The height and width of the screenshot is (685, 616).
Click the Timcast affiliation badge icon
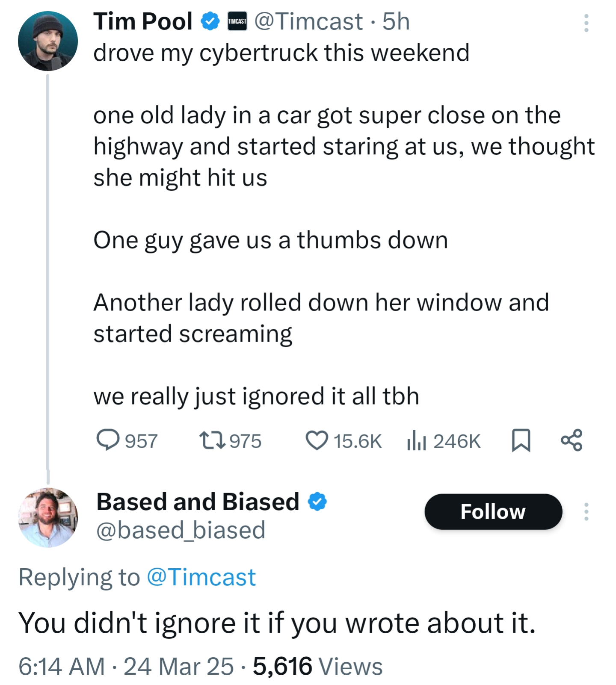coord(237,21)
